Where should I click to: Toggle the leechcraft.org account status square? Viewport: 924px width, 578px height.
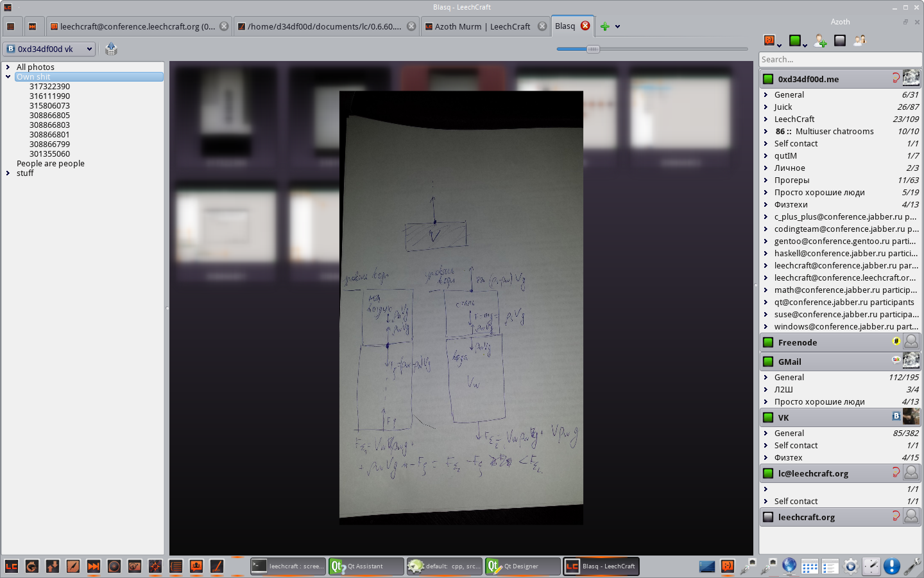(768, 517)
